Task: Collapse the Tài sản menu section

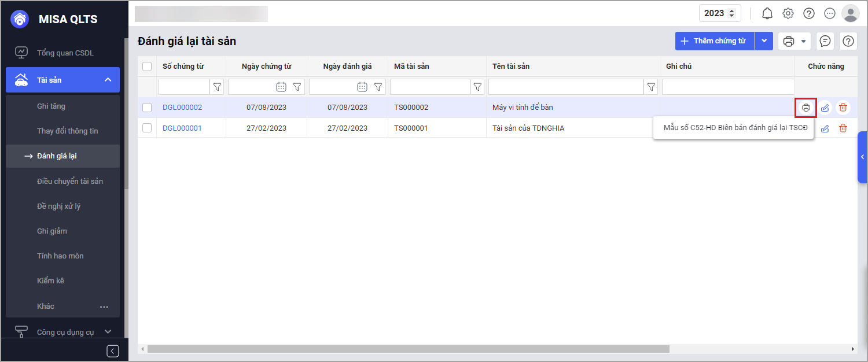Action: (108, 80)
